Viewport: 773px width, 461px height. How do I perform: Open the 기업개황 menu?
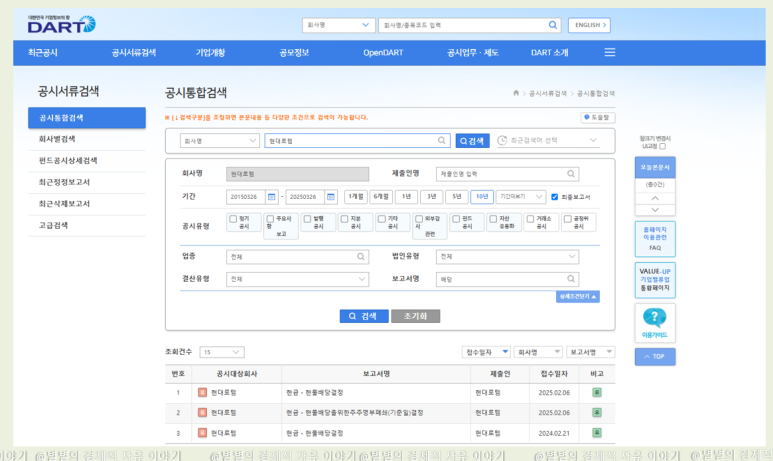pyautogui.click(x=211, y=53)
